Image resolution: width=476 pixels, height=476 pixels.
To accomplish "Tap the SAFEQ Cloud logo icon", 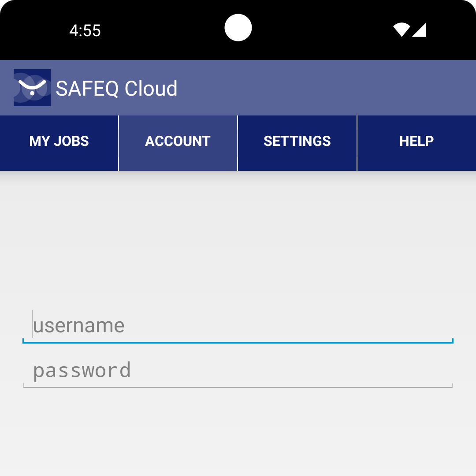I will point(32,88).
